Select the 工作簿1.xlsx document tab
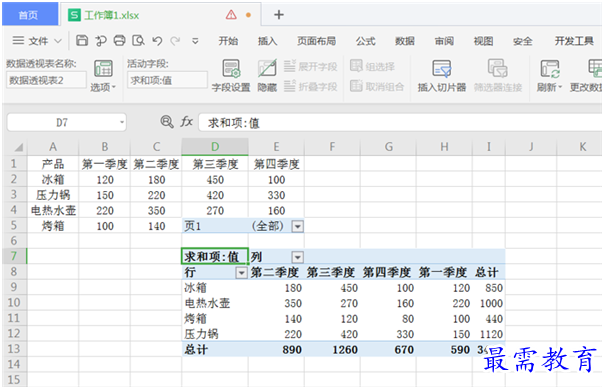Viewport: 605px width, 391px height. pyautogui.click(x=112, y=15)
